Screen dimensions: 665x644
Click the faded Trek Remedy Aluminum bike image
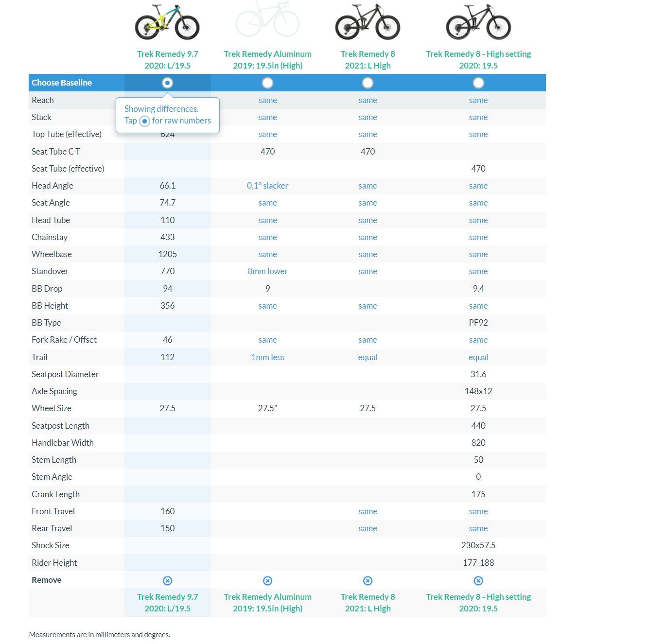(x=267, y=19)
